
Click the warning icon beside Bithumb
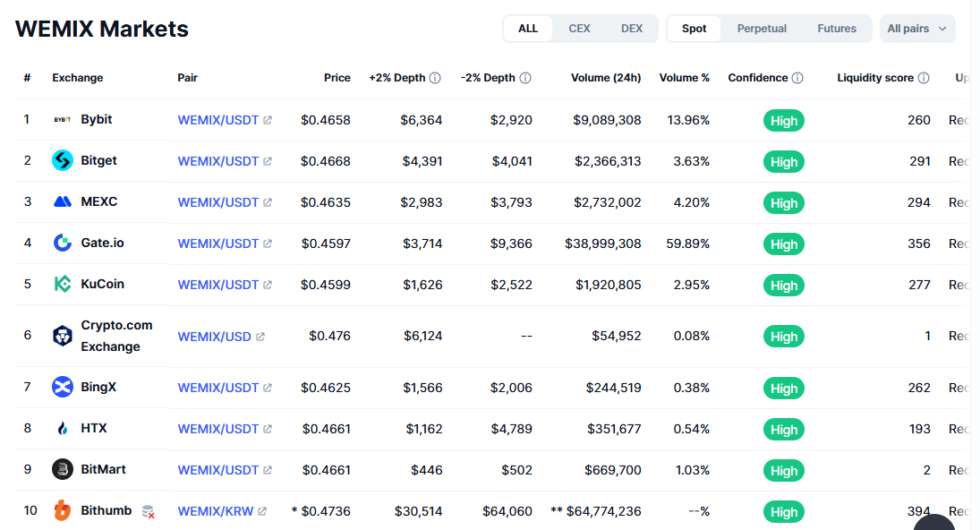[x=149, y=512]
